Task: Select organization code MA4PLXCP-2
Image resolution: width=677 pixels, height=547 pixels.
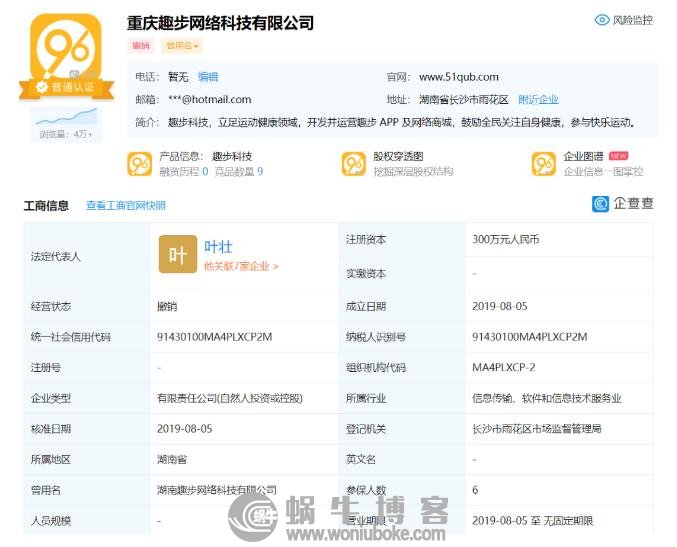Action: pyautogui.click(x=503, y=368)
